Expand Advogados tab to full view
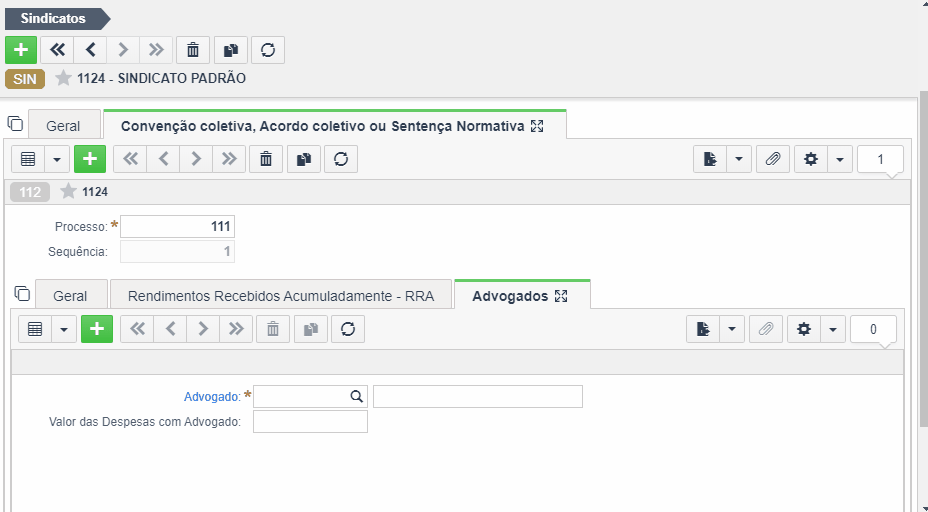This screenshot has height=512, width=928. point(561,297)
